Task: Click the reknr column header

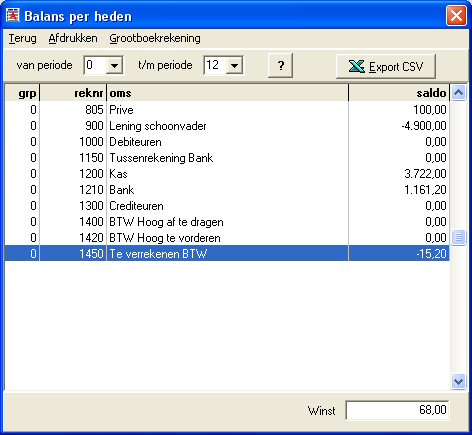Action: click(x=73, y=93)
